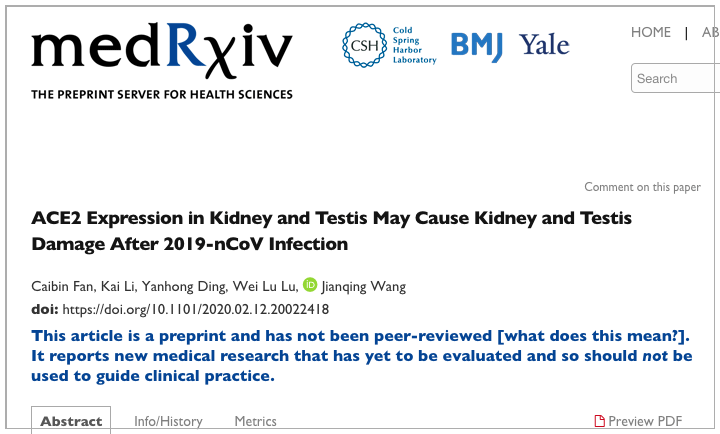This screenshot has width=720, height=434.
Task: Select the Abstract tab
Action: tap(71, 420)
